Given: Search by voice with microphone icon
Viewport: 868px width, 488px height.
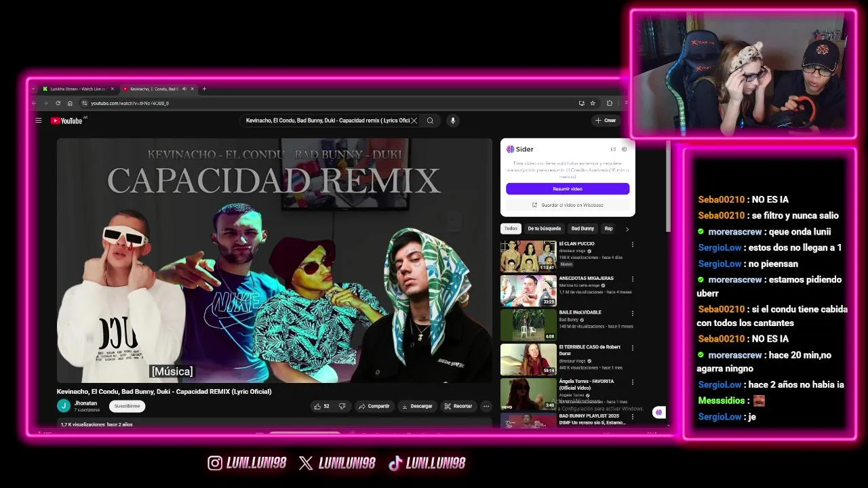Looking at the screenshot, I should 452,121.
